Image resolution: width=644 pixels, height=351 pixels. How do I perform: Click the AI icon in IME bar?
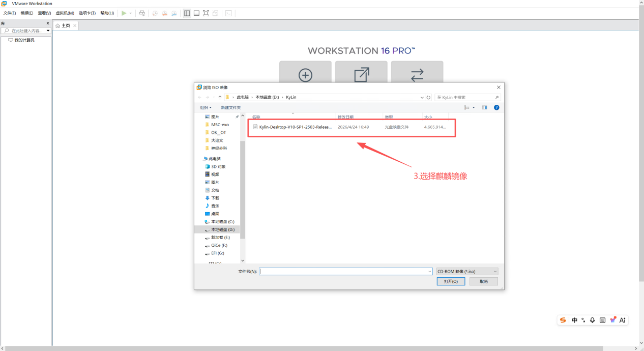pyautogui.click(x=623, y=320)
